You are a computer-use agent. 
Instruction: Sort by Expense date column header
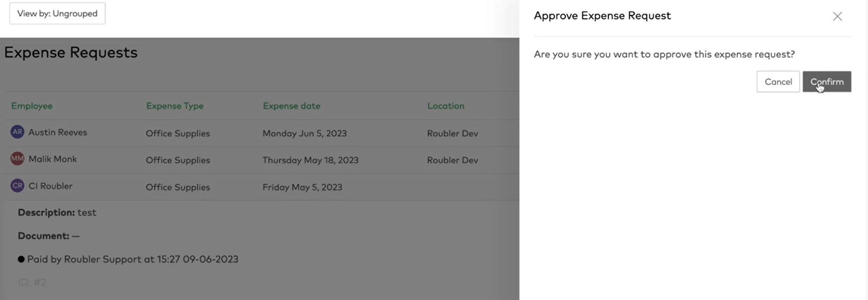coord(291,106)
